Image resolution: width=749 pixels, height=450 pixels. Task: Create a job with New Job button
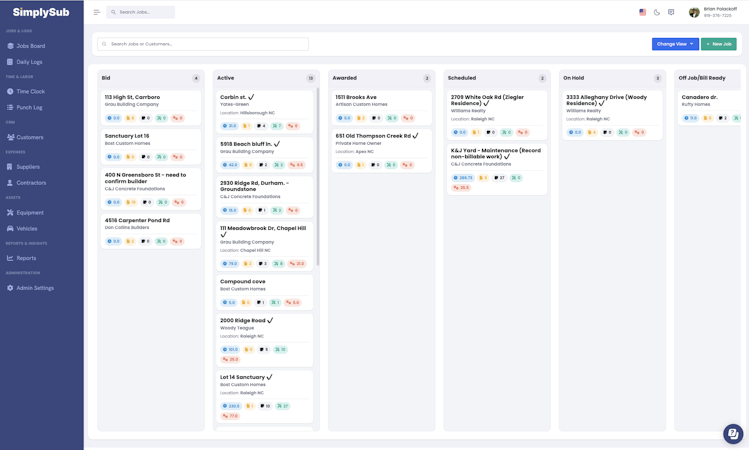coord(718,44)
